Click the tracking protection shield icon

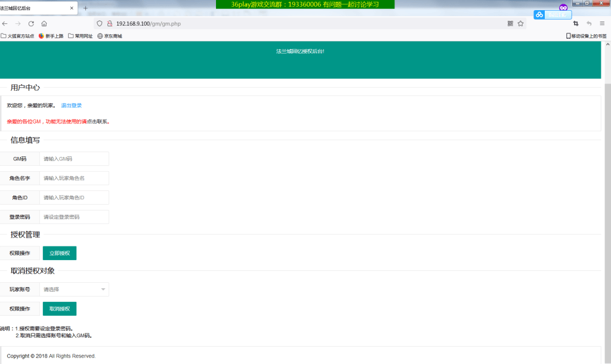click(x=100, y=24)
